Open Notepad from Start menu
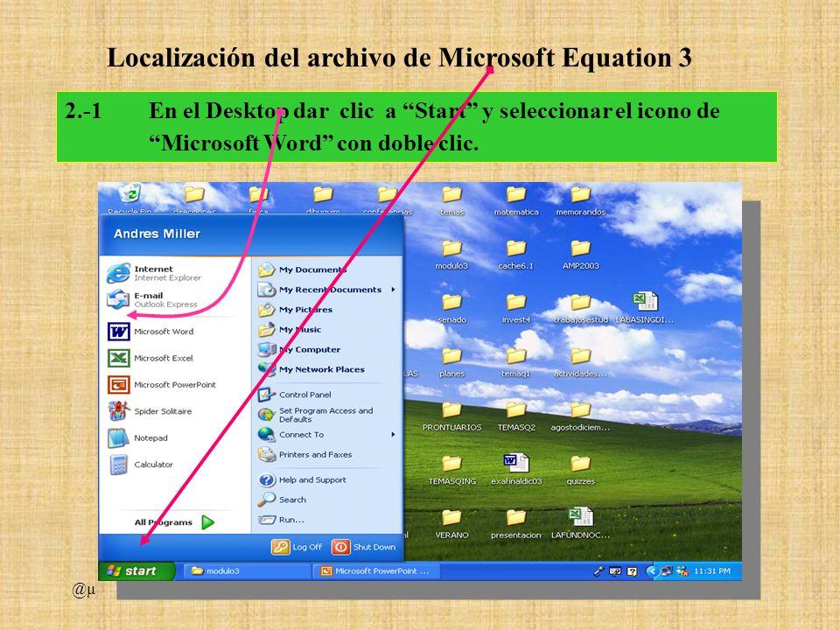The image size is (840, 630). 137,438
